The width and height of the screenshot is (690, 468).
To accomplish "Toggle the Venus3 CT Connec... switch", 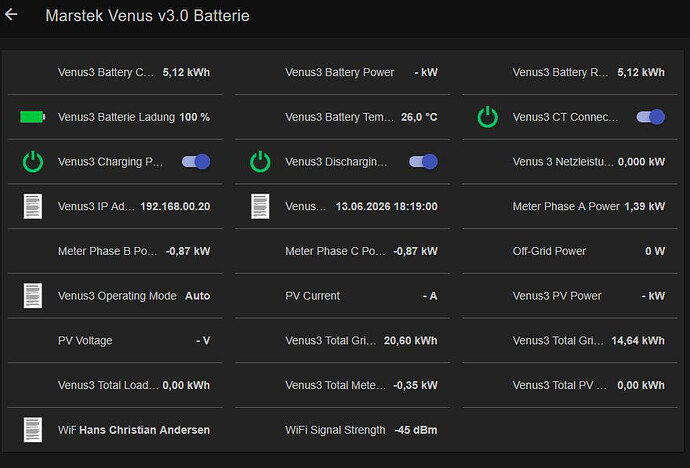I will pyautogui.click(x=651, y=117).
